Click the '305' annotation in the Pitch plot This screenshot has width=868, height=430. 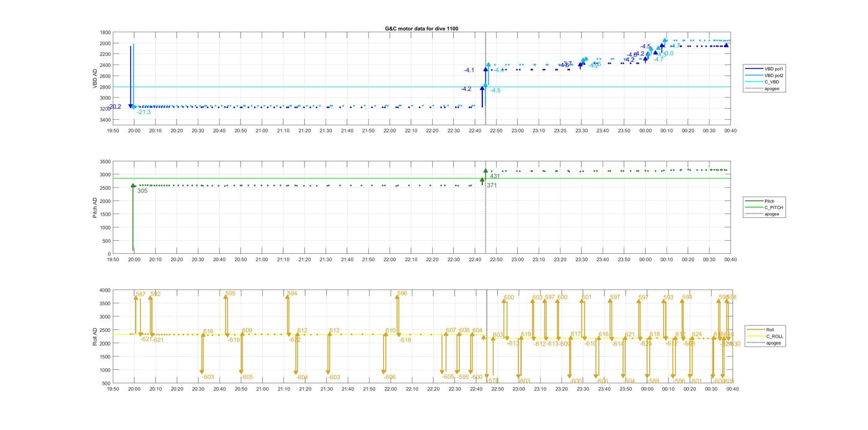[x=143, y=191]
